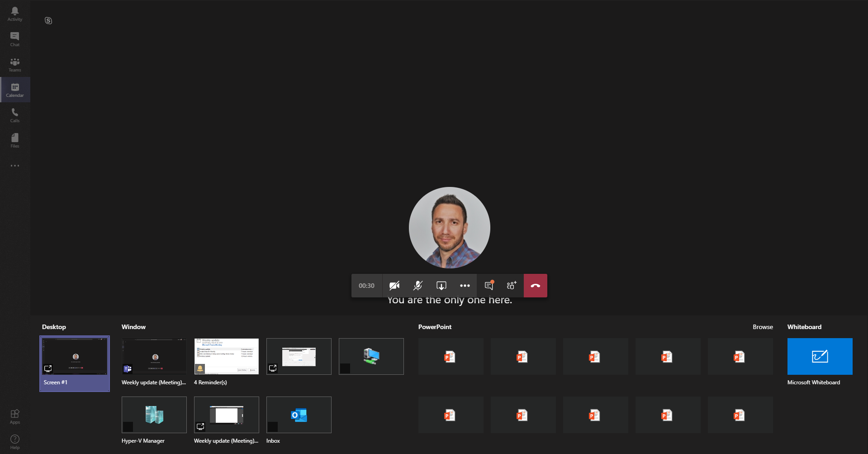This screenshot has height=454, width=868.
Task: Show the meeting conversation panel
Action: coord(488,286)
